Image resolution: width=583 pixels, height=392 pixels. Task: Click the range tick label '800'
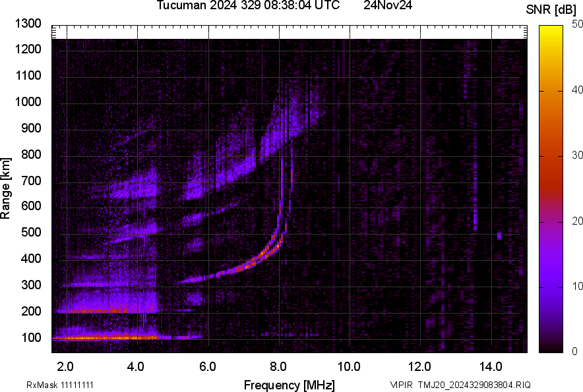pyautogui.click(x=31, y=154)
